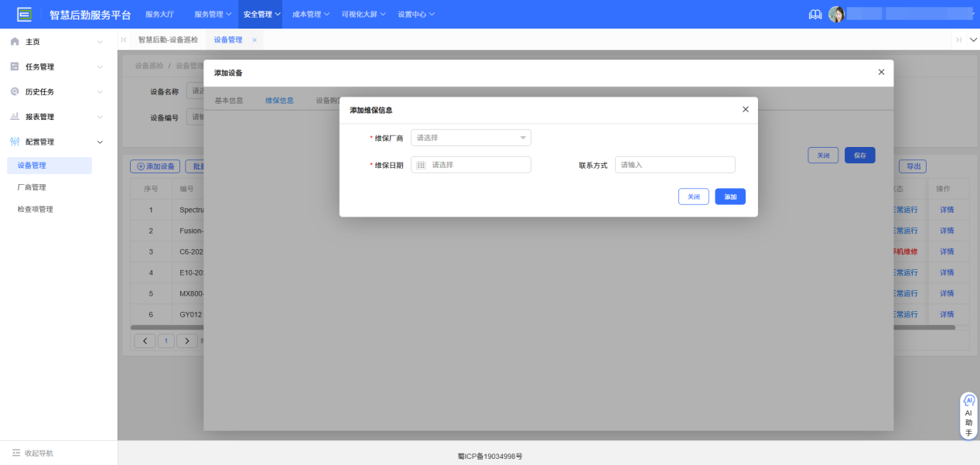980x465 pixels.
Task: Click the calendar icon in 维保日期 field
Action: click(x=420, y=164)
